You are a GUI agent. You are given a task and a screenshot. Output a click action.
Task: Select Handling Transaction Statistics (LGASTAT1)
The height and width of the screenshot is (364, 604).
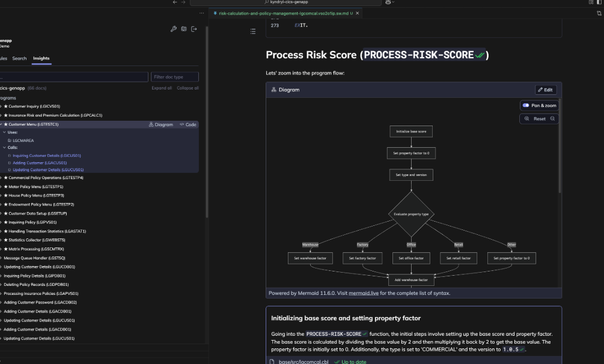(x=47, y=231)
